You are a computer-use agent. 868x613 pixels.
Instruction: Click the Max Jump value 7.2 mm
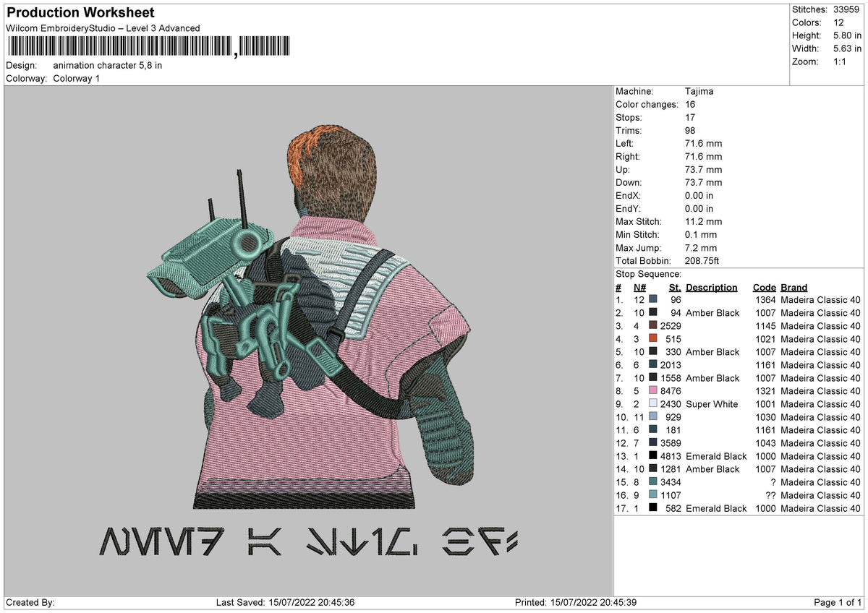pyautogui.click(x=701, y=247)
